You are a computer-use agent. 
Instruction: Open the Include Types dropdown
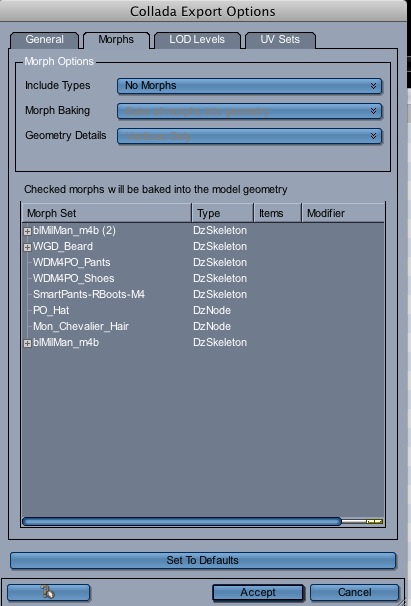(x=249, y=86)
